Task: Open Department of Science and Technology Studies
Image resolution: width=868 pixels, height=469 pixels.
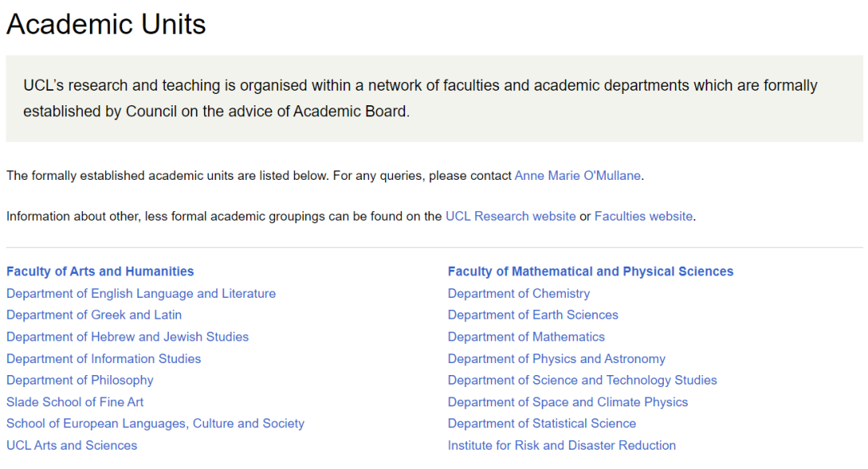Action: pyautogui.click(x=582, y=380)
